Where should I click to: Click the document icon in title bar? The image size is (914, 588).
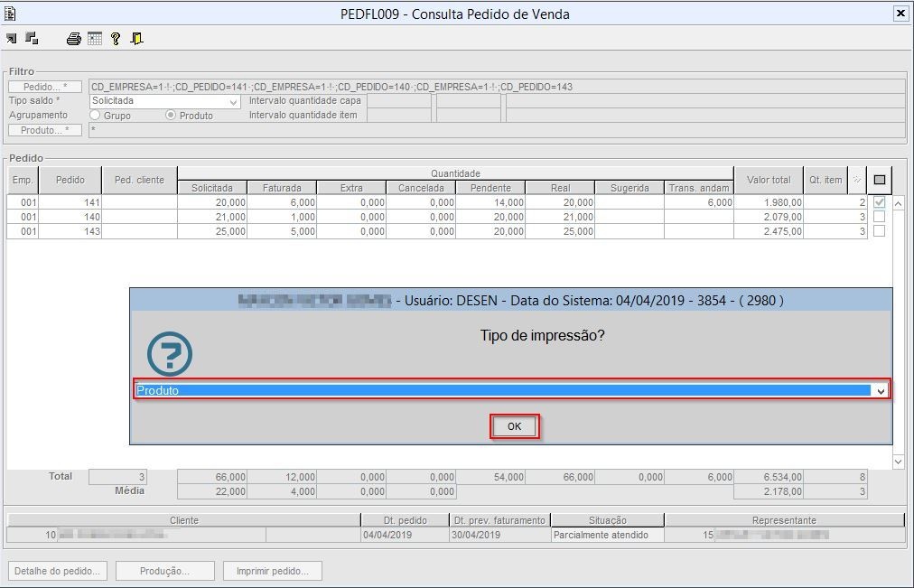pyautogui.click(x=9, y=13)
